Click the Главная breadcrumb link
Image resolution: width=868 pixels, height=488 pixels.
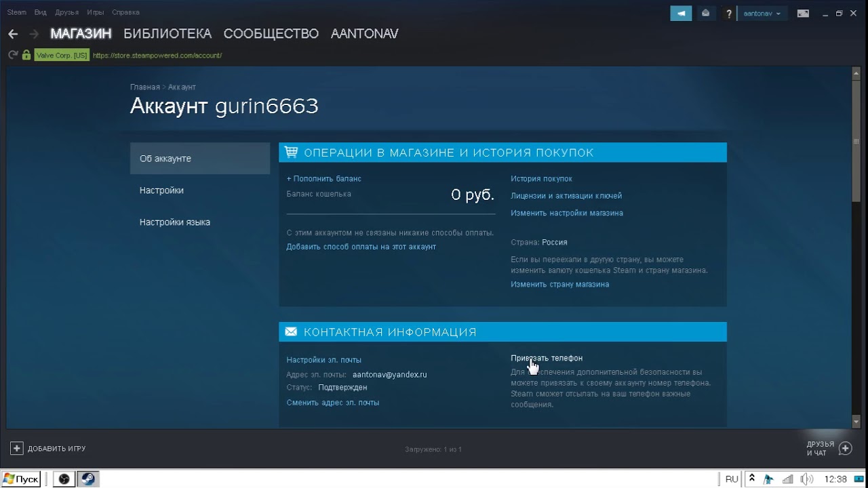coord(145,87)
